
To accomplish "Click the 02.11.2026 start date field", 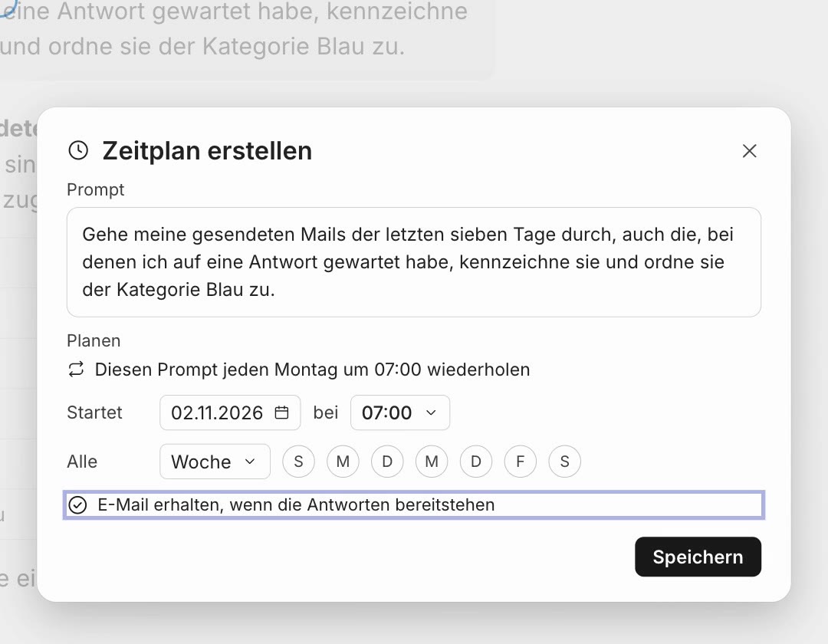I will 230,412.
